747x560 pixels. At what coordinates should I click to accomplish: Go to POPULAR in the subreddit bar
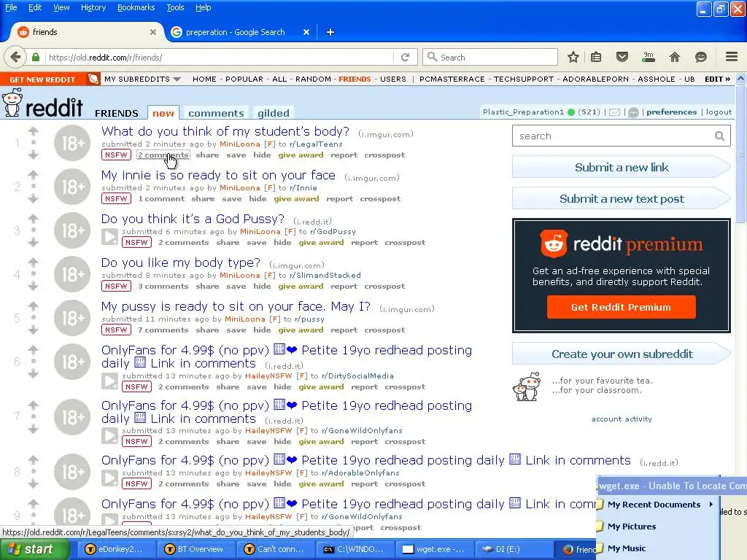[244, 79]
